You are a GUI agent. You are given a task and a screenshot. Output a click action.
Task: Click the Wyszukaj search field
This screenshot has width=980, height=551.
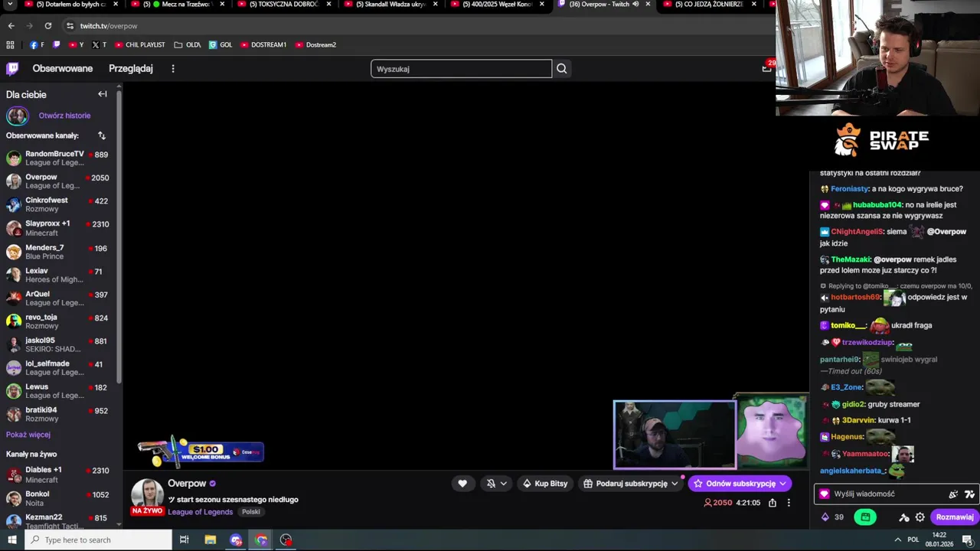(x=462, y=69)
